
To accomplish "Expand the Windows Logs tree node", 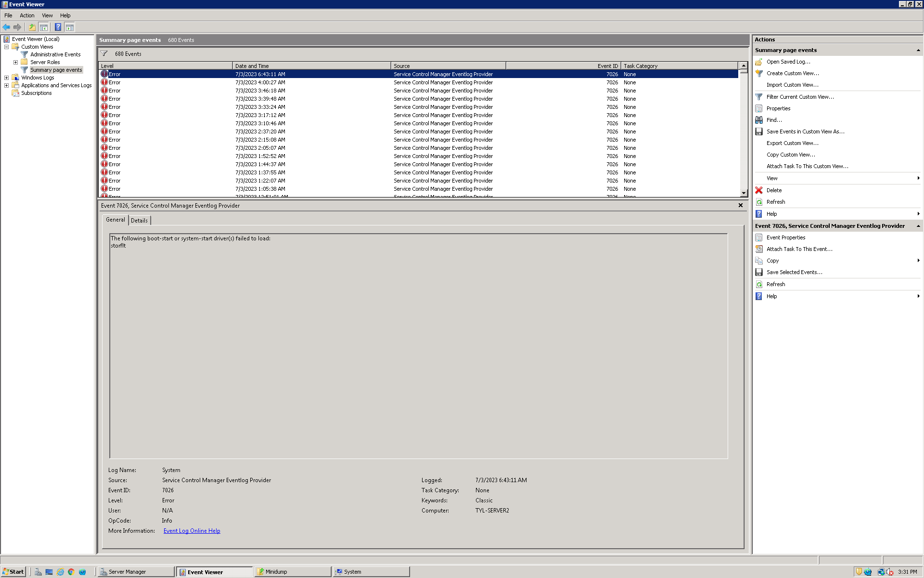I will tap(6, 77).
